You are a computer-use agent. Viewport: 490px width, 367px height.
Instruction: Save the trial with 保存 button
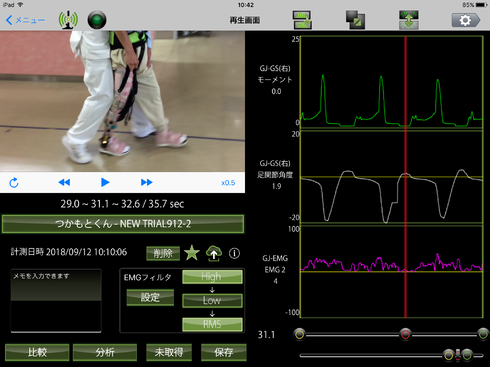pyautogui.click(x=224, y=352)
